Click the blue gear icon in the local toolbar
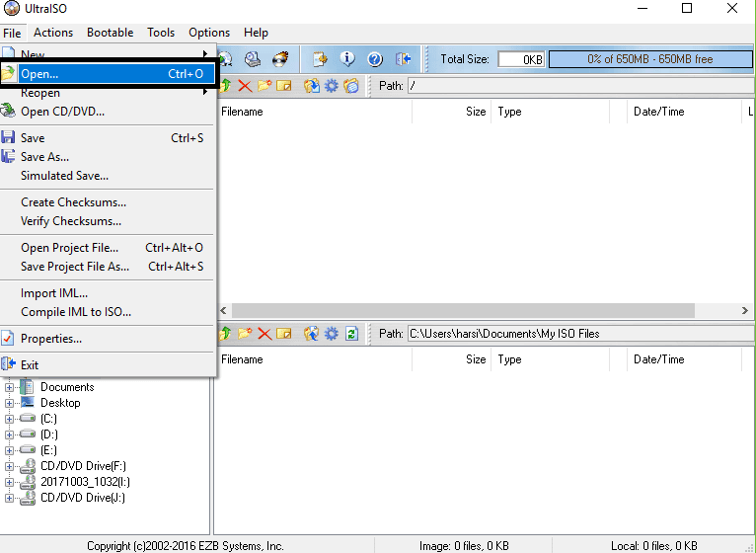The width and height of the screenshot is (756, 553). click(x=332, y=334)
